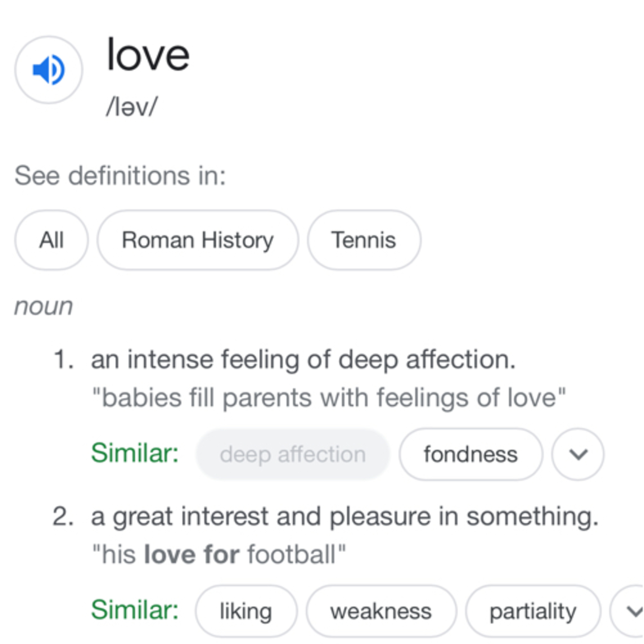This screenshot has width=644, height=644.
Task: Switch to Roman History definitions
Action: click(x=198, y=240)
